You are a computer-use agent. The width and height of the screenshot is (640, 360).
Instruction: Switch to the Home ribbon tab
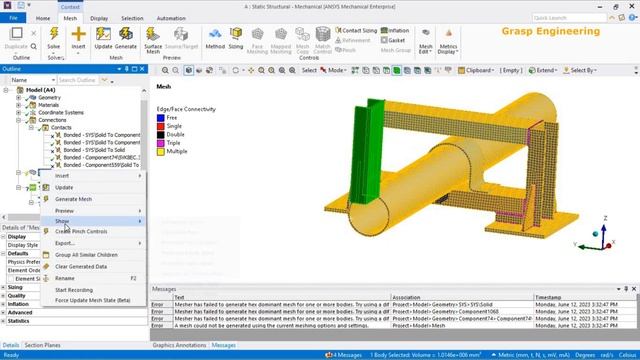point(43,18)
